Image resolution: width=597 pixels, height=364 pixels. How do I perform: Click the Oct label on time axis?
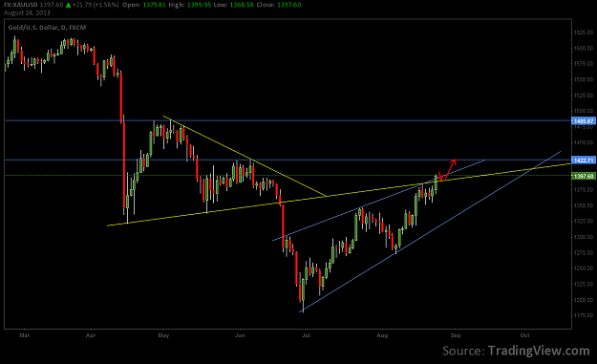click(x=525, y=335)
